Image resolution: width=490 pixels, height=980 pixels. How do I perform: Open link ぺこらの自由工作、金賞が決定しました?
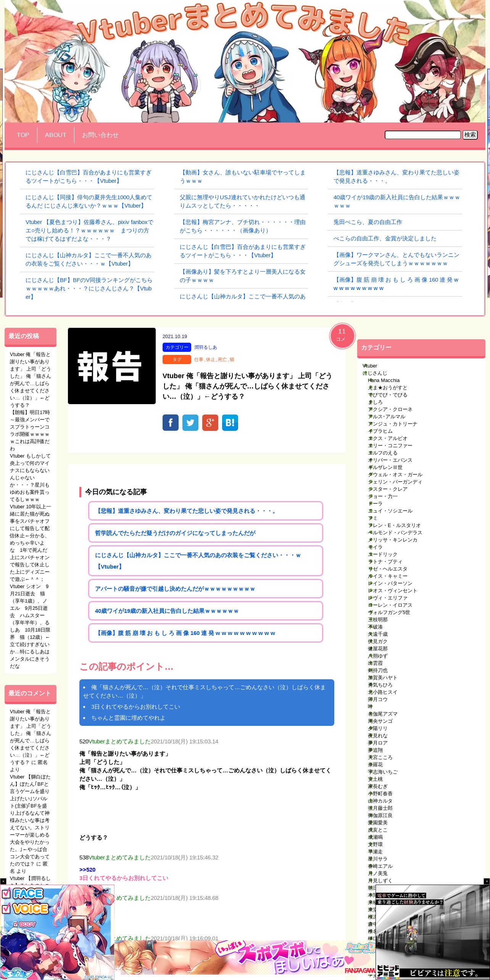385,239
